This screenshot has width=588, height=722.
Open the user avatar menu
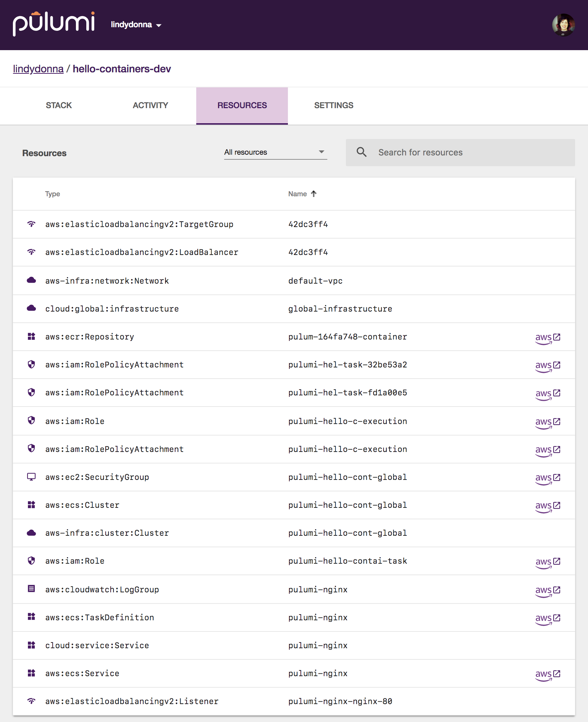[x=563, y=25]
